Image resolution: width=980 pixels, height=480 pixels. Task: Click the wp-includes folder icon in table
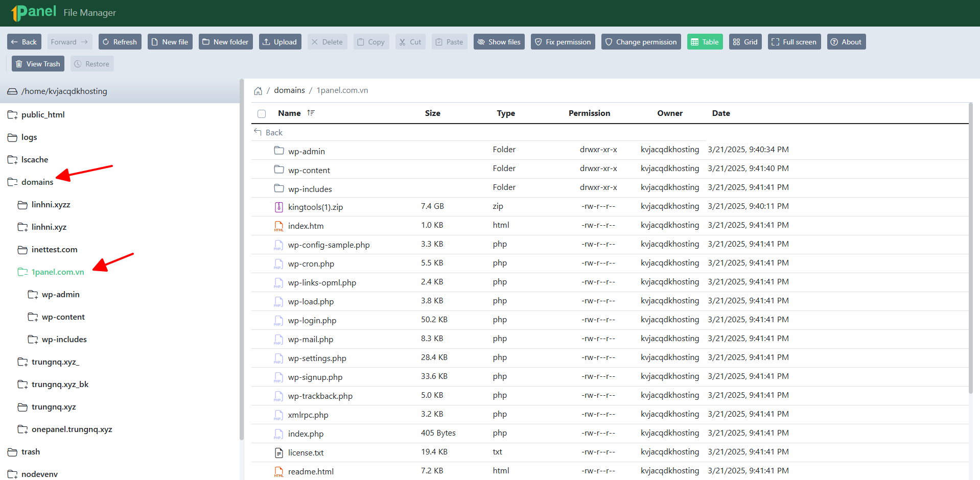[279, 188]
